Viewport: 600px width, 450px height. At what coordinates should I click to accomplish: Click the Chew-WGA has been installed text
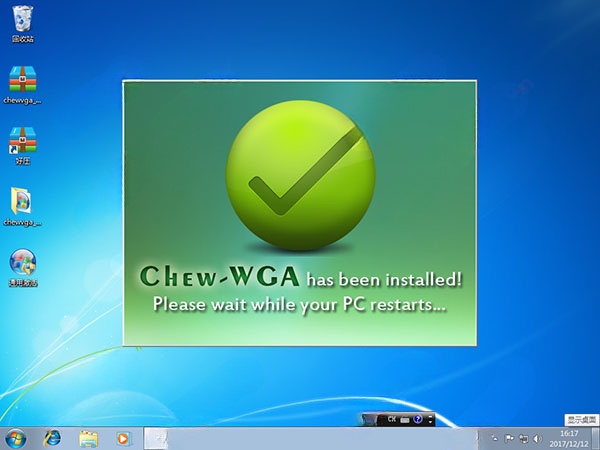(301, 276)
